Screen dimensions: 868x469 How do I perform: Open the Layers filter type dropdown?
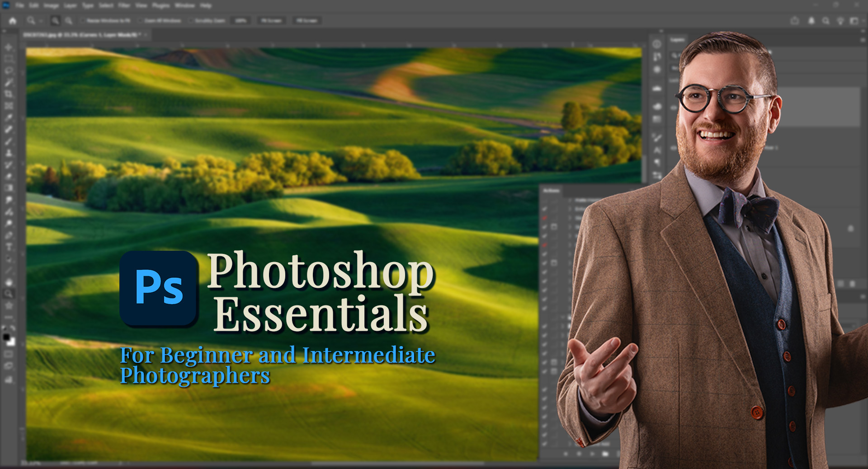click(675, 55)
